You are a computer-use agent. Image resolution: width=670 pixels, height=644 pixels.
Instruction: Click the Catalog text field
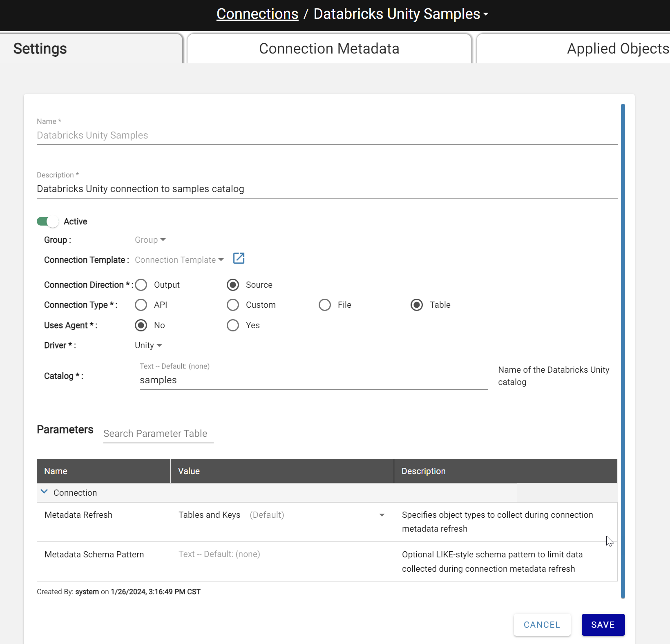coord(314,380)
